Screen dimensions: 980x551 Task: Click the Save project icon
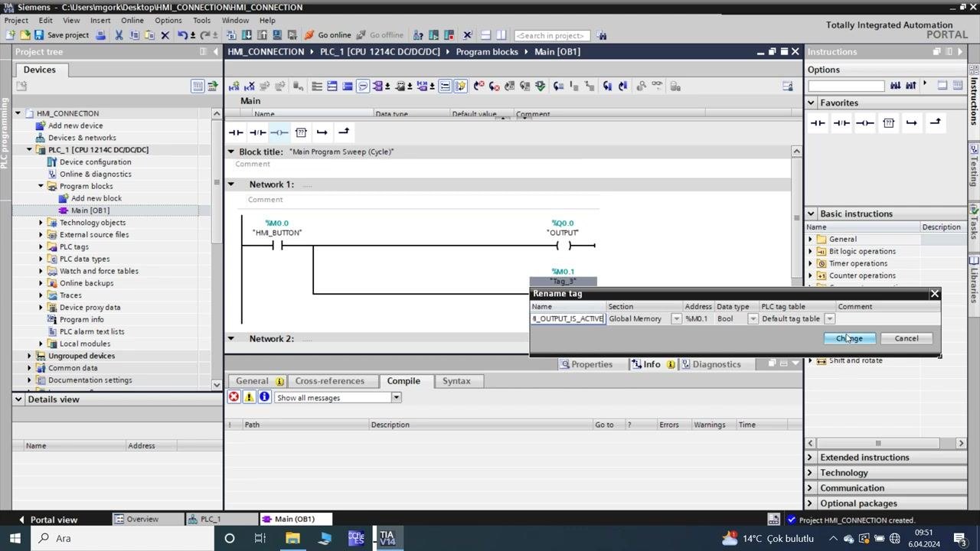pos(38,35)
